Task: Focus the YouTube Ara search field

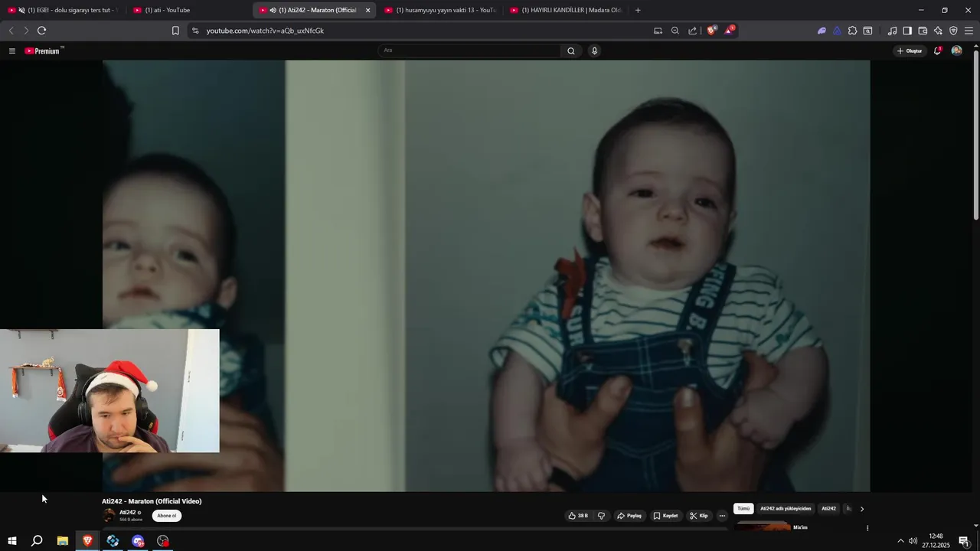Action: (469, 51)
